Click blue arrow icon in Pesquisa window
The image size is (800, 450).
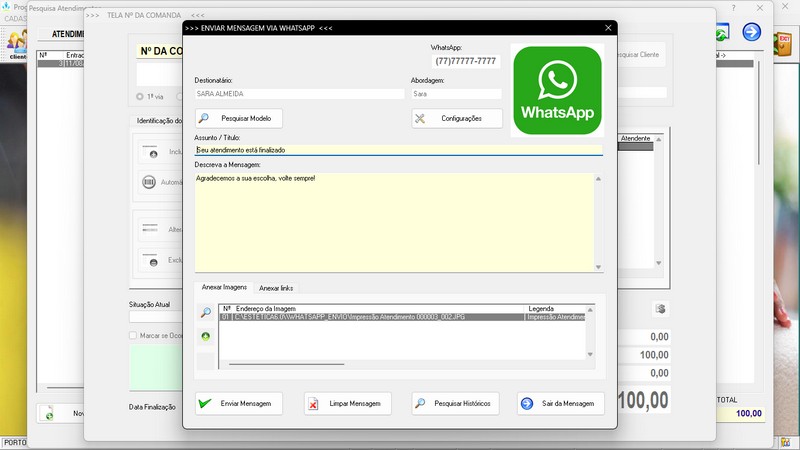752,32
